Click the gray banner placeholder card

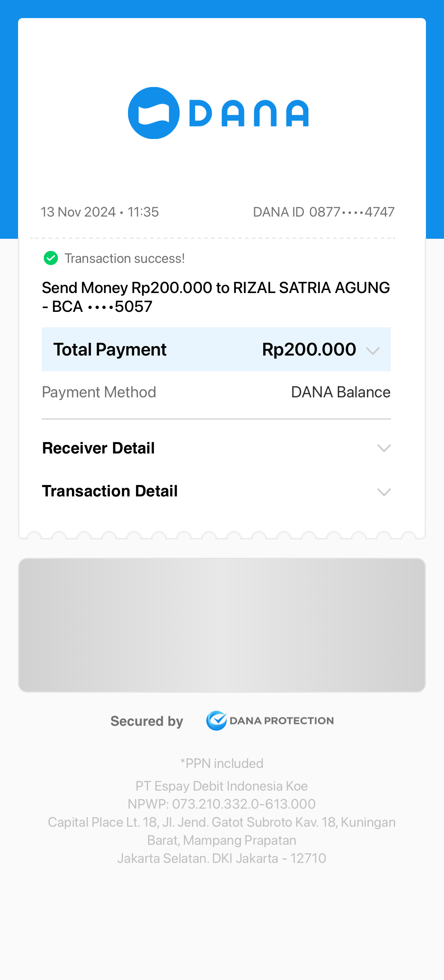click(x=222, y=625)
